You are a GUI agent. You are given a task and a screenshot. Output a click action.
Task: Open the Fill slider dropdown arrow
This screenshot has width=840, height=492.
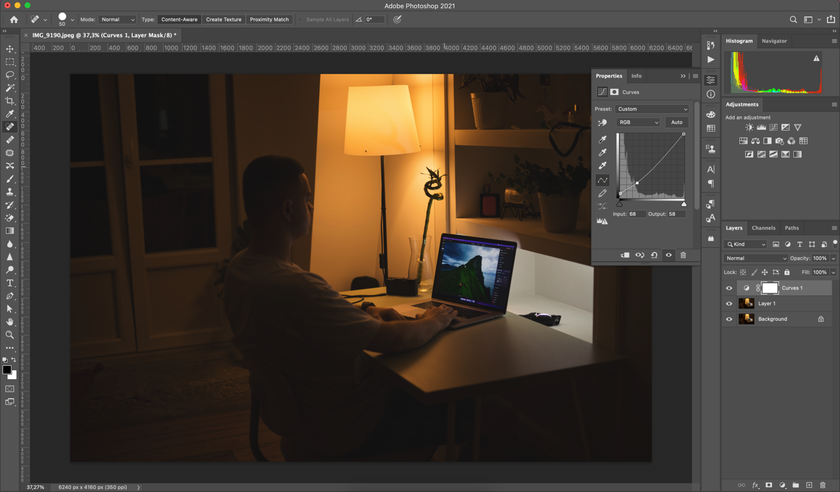point(833,272)
